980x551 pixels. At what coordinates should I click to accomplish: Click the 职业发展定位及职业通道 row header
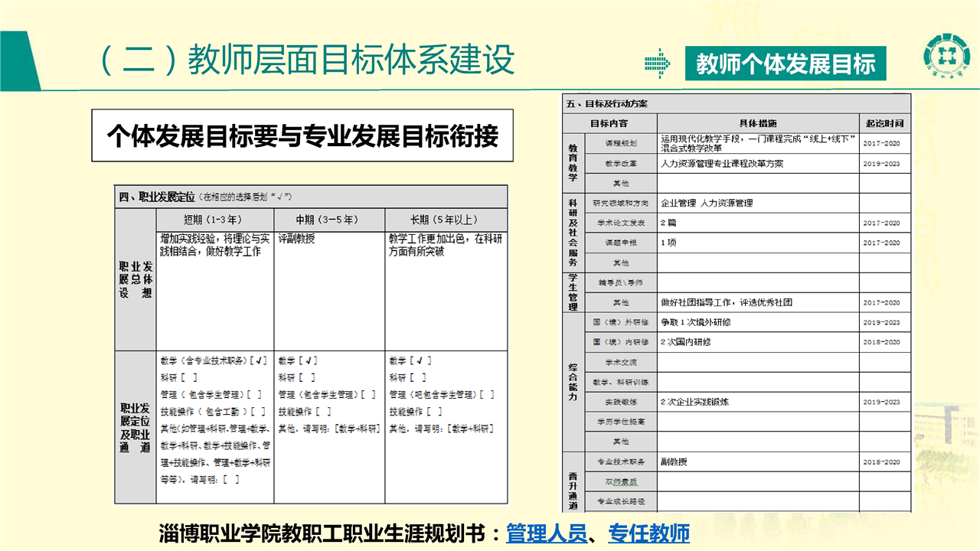(x=136, y=429)
